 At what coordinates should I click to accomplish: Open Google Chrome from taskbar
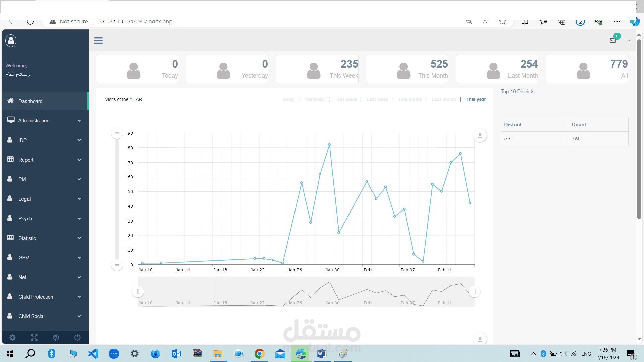pyautogui.click(x=259, y=354)
